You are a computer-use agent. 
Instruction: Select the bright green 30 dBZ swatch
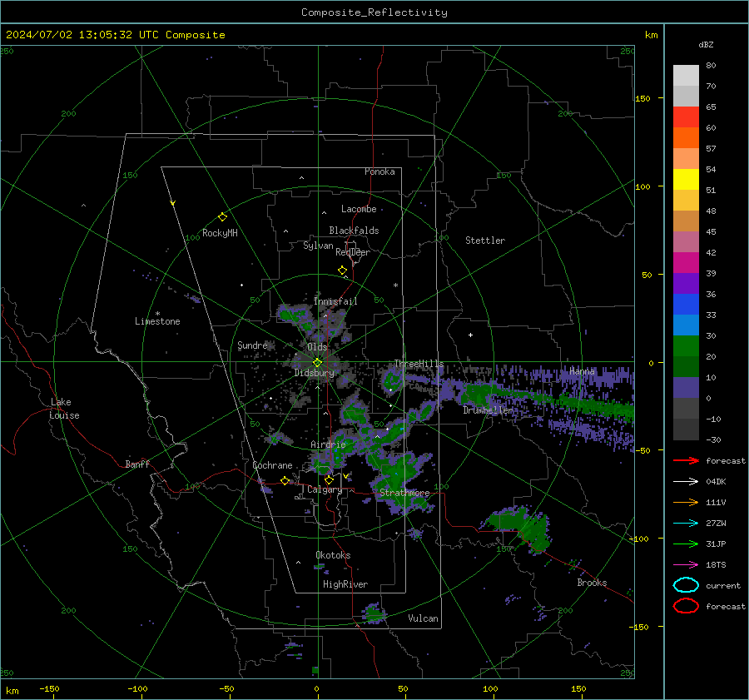click(x=686, y=345)
